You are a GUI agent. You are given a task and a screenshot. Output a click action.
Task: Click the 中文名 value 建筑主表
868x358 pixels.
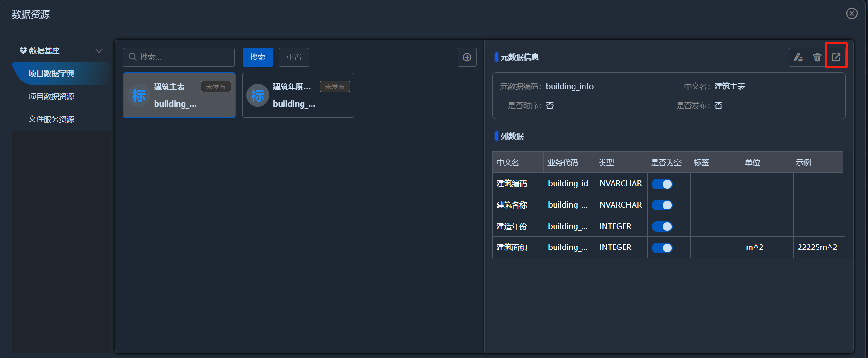tap(730, 87)
